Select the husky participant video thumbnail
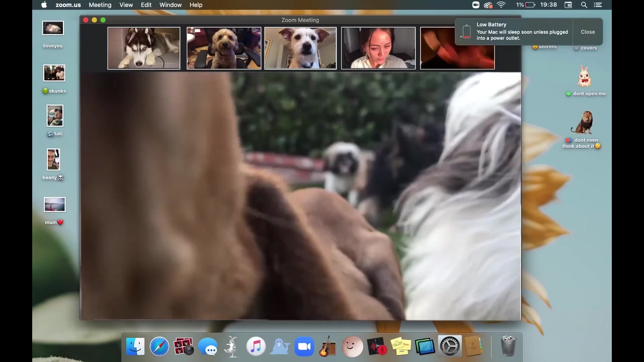The image size is (644, 362). [144, 48]
